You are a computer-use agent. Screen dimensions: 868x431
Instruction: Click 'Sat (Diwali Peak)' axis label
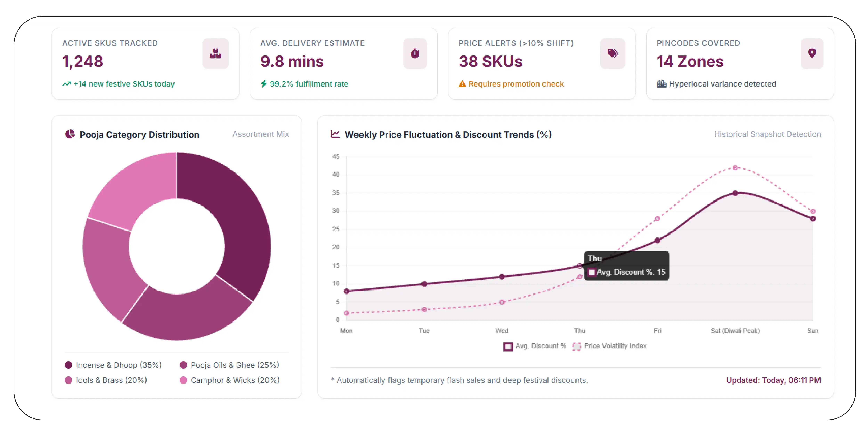tap(735, 331)
